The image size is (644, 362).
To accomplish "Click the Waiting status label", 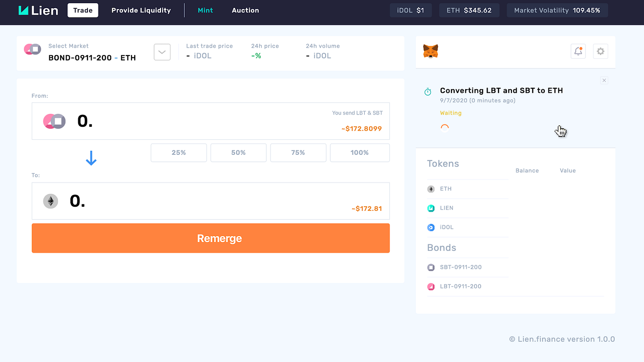I will (451, 113).
